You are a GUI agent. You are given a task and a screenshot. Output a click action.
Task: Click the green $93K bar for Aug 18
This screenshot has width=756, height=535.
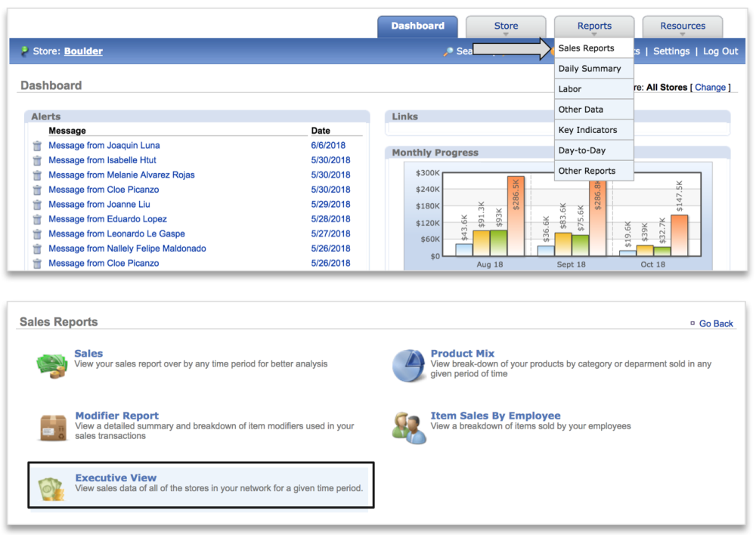(498, 243)
